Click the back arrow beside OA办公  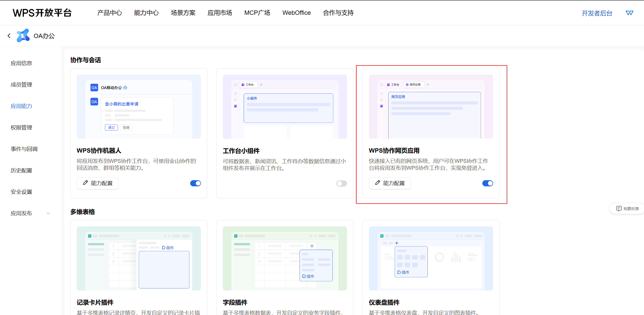coord(9,36)
